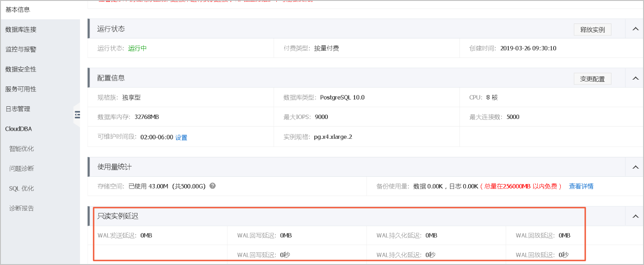Select PostgreSQL 10.0 database type value
The height and width of the screenshot is (265, 644).
(x=342, y=97)
